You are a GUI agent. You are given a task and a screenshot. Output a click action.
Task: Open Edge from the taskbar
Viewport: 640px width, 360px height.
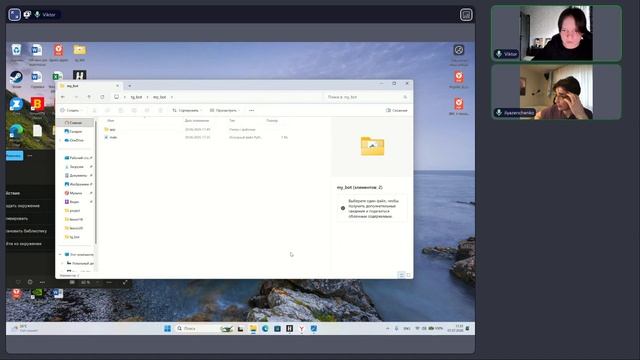pyautogui.click(x=265, y=329)
